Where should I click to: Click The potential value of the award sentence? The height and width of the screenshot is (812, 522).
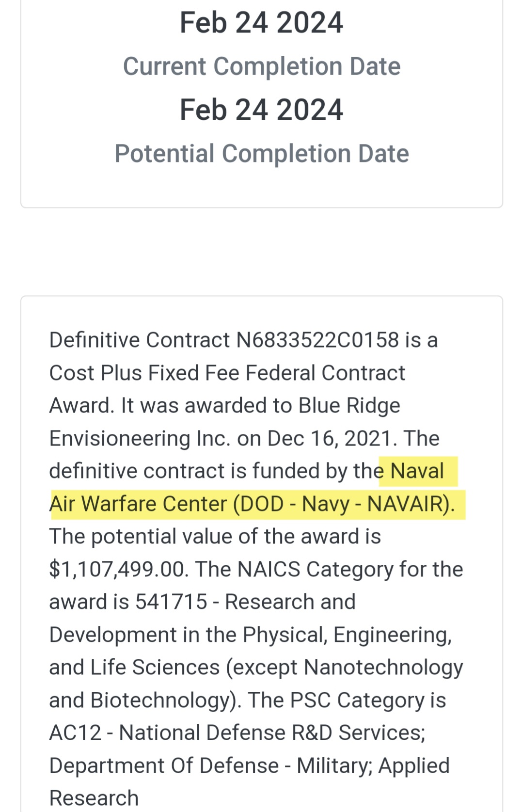point(215,537)
